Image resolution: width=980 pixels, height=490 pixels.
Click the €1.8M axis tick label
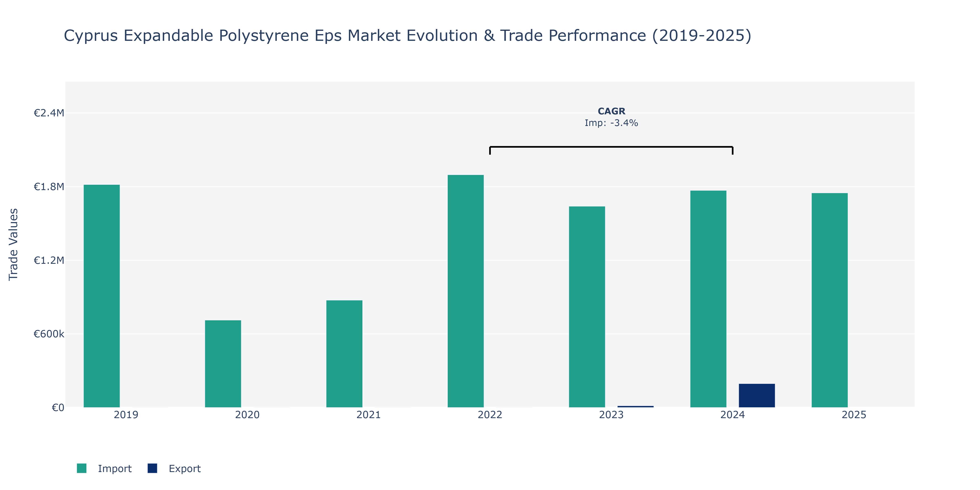pyautogui.click(x=49, y=187)
